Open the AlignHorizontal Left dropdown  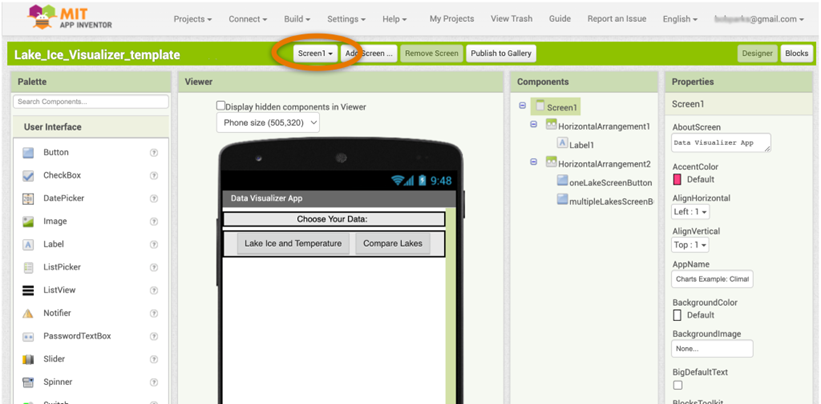(x=691, y=212)
